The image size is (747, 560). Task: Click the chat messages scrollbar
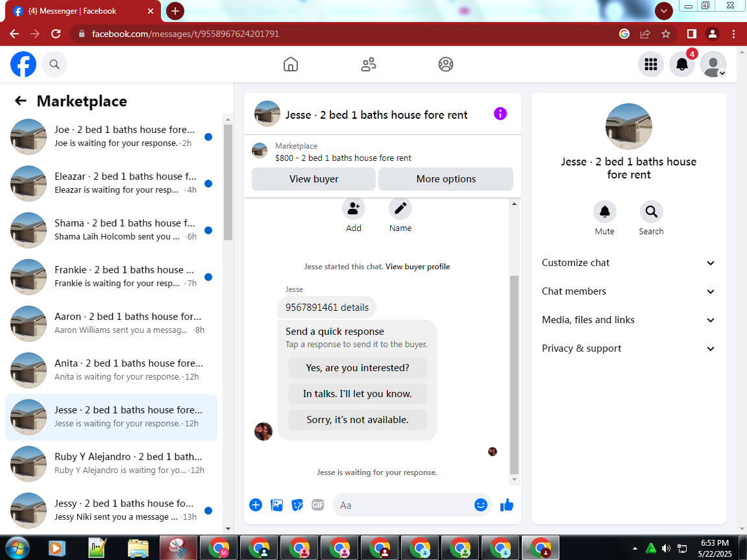coord(514,375)
